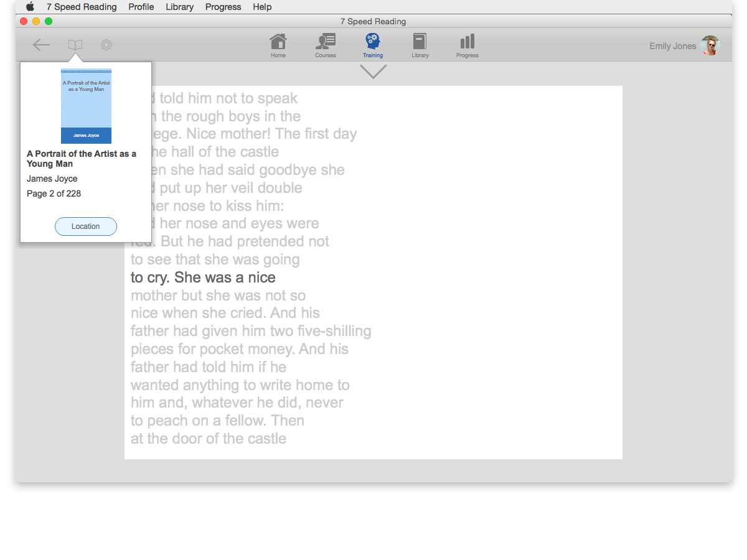Open the Help menu
Image resolution: width=747 pixels, height=560 pixels.
click(x=262, y=7)
